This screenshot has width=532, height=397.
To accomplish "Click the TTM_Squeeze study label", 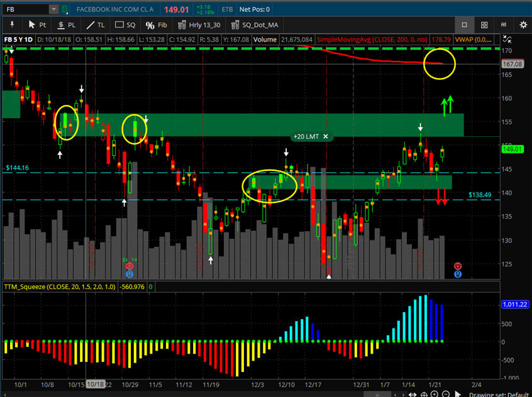I will click(60, 287).
